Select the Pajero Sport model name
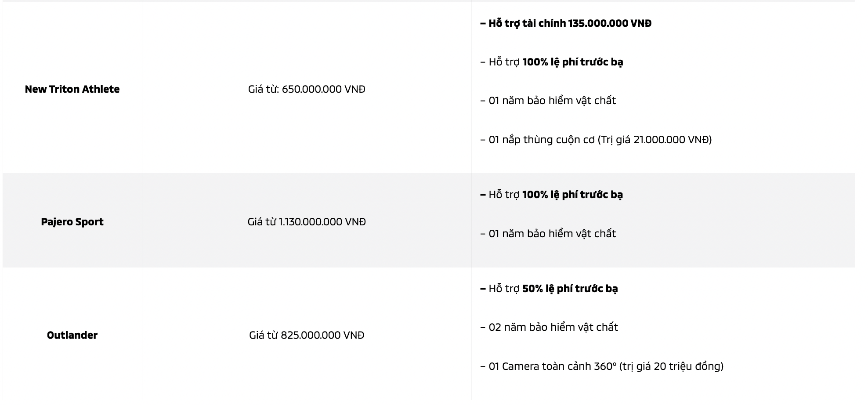This screenshot has width=868, height=405. point(72,222)
